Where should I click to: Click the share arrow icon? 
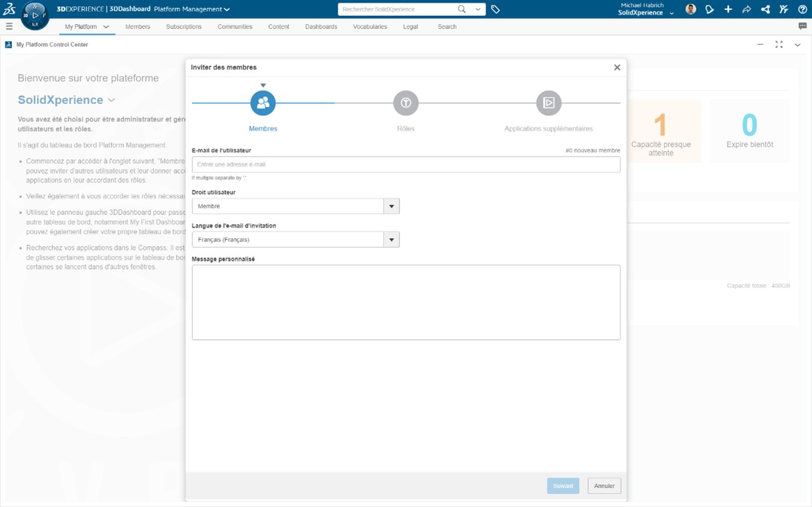click(746, 9)
